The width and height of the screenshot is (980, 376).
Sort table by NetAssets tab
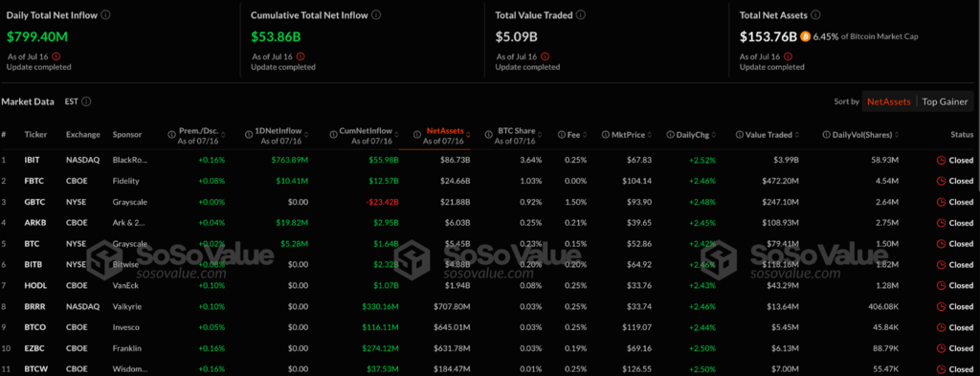click(x=889, y=101)
